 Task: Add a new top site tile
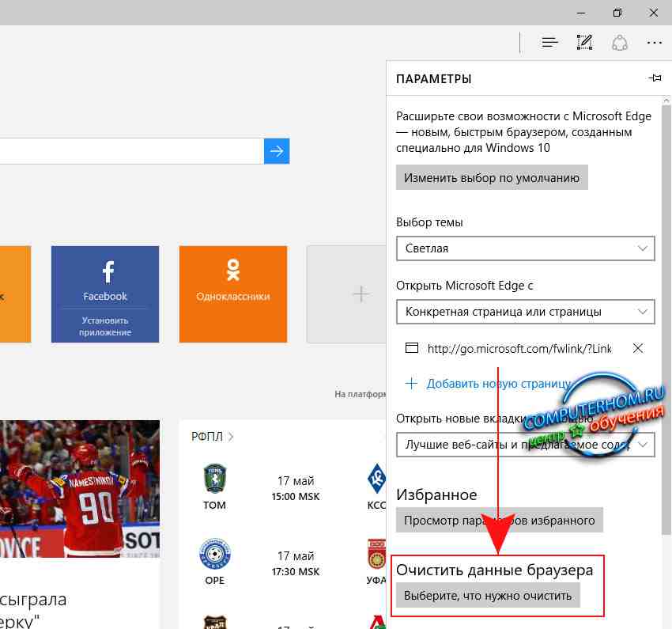coord(360,294)
